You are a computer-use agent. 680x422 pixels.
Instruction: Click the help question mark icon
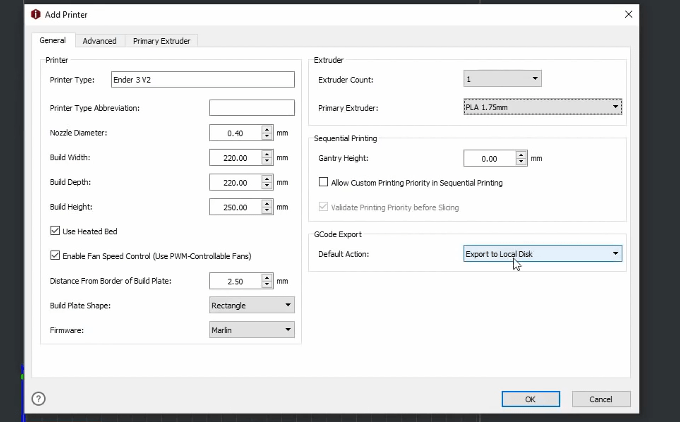[39, 399]
